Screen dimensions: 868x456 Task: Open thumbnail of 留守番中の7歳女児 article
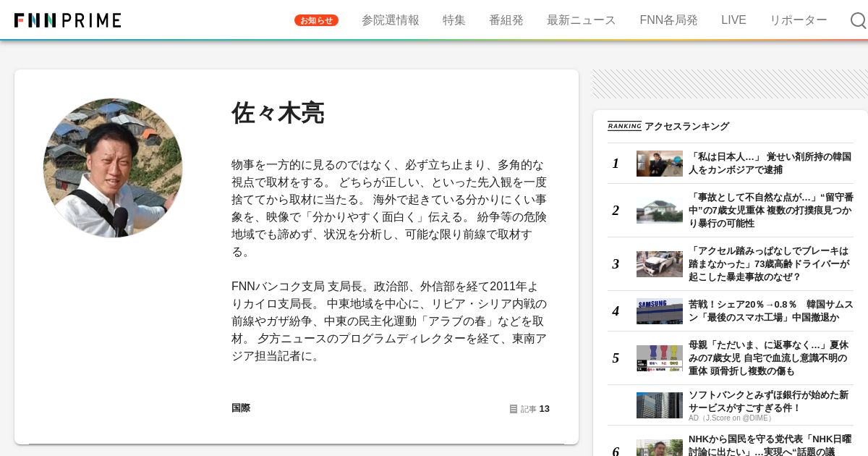click(x=660, y=211)
